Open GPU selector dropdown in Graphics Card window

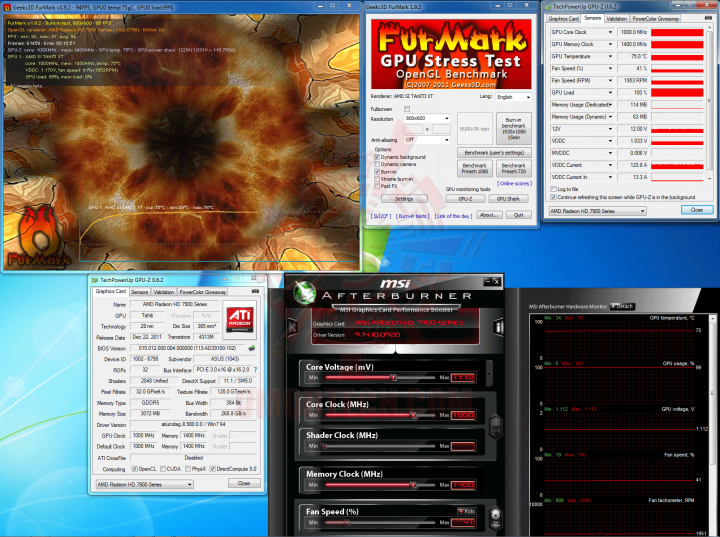144,485
